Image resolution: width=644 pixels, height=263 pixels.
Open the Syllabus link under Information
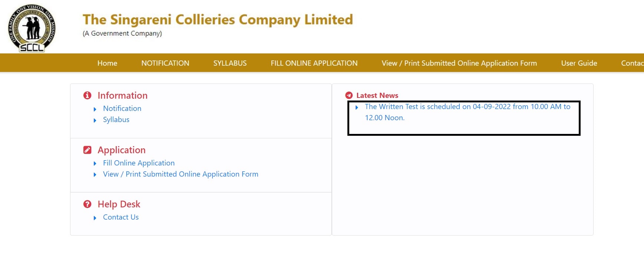116,119
